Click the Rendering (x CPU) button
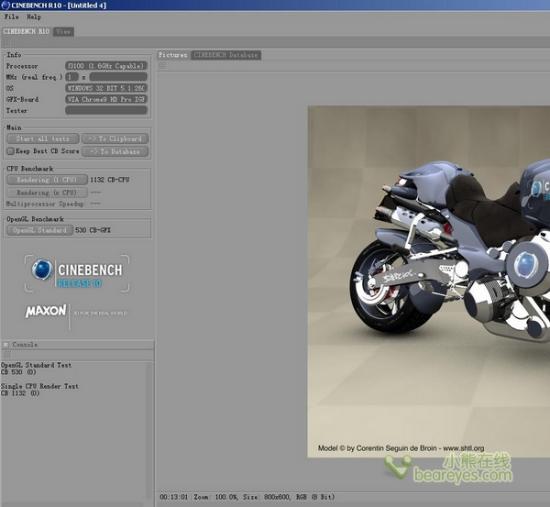Screen dimensions: 550x507 point(47,192)
